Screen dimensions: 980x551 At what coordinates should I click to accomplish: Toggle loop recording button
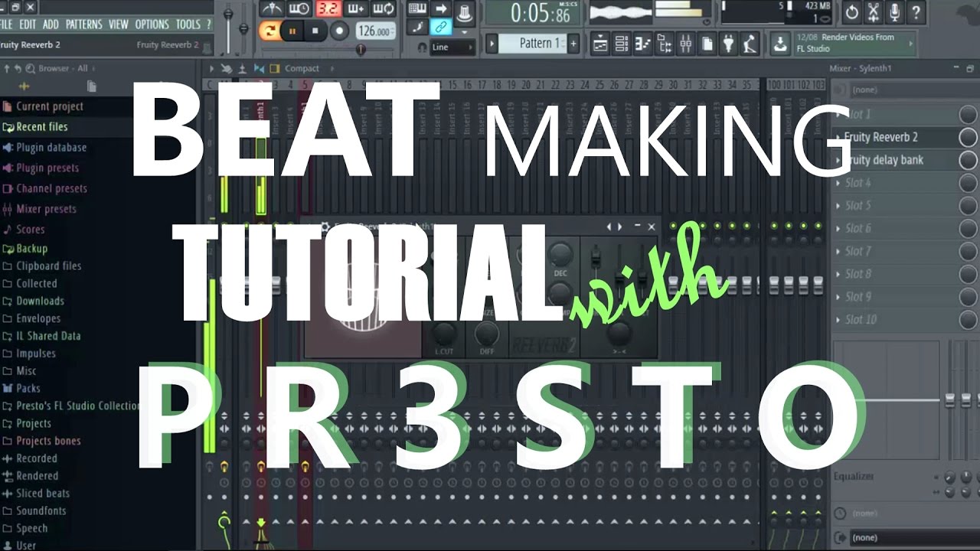point(383,9)
